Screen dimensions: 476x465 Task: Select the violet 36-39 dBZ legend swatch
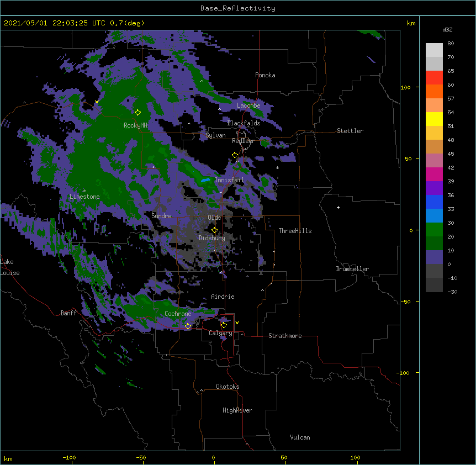pyautogui.click(x=434, y=188)
